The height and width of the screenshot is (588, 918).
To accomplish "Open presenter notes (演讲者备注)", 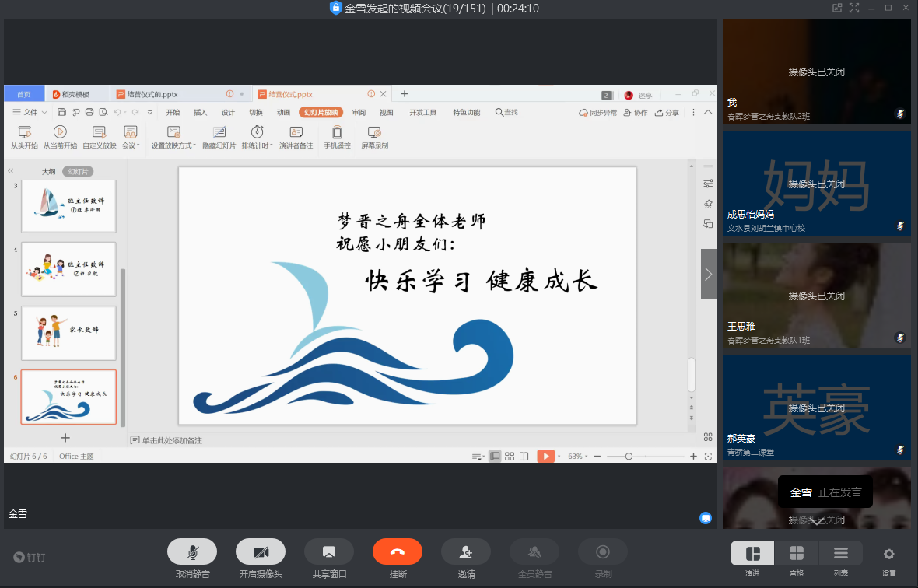I will 296,137.
